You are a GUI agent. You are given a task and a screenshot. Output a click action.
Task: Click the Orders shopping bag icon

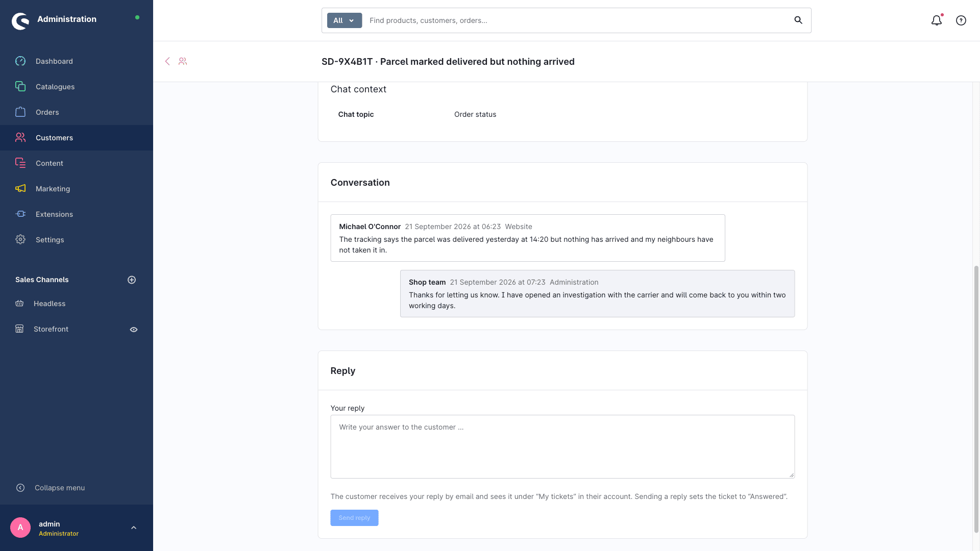tap(20, 112)
